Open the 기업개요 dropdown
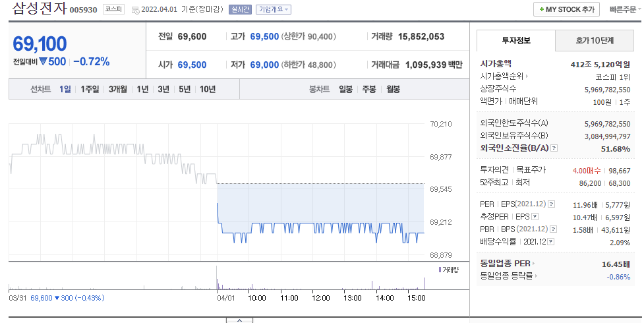The image size is (644, 323). pyautogui.click(x=273, y=9)
